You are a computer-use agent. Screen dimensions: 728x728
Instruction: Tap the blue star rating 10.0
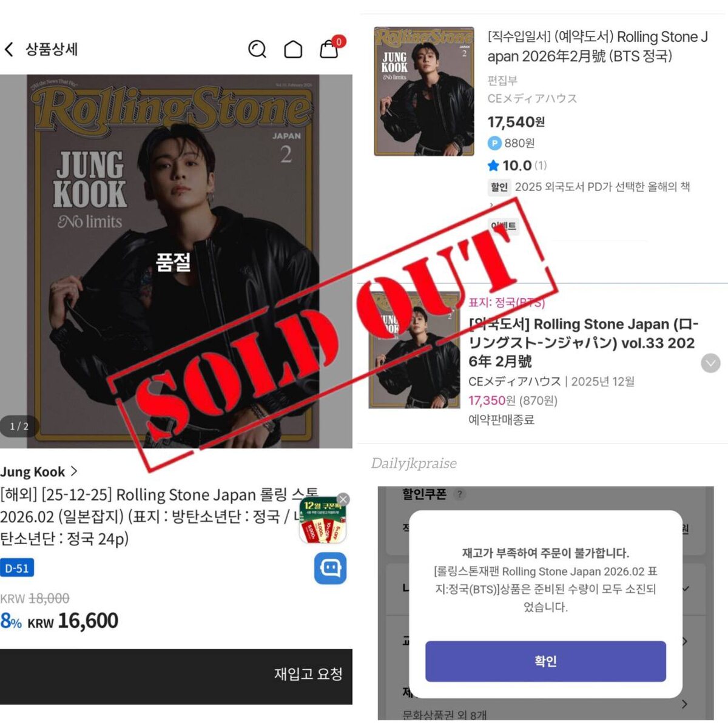(510, 166)
